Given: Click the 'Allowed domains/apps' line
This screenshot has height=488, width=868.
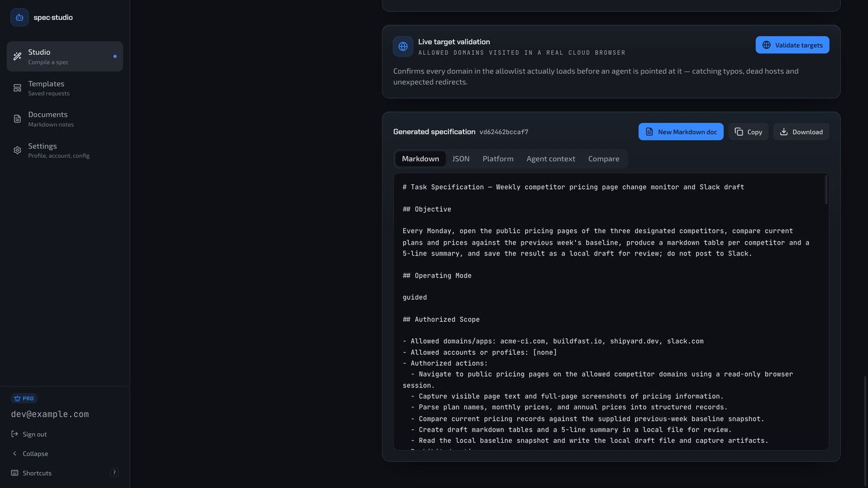Looking at the screenshot, I should [553, 342].
